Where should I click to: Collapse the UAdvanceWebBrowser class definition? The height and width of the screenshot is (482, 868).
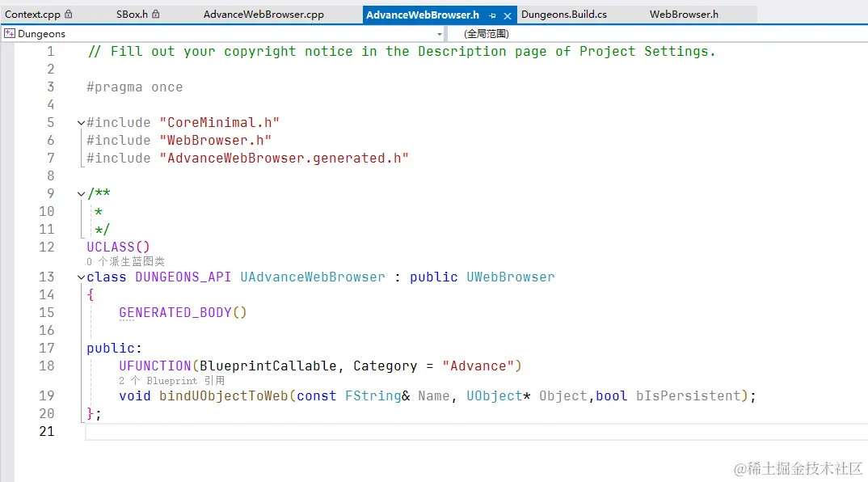[79, 277]
